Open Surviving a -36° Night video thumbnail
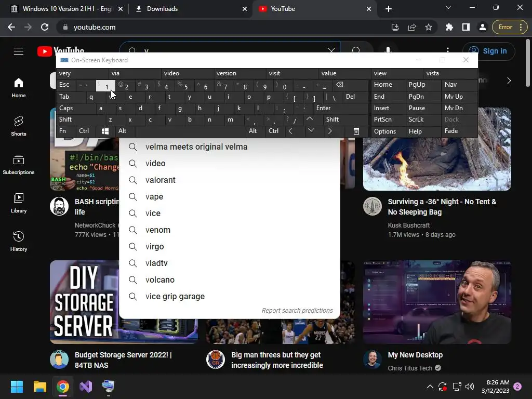This screenshot has height=399, width=532. point(437,164)
